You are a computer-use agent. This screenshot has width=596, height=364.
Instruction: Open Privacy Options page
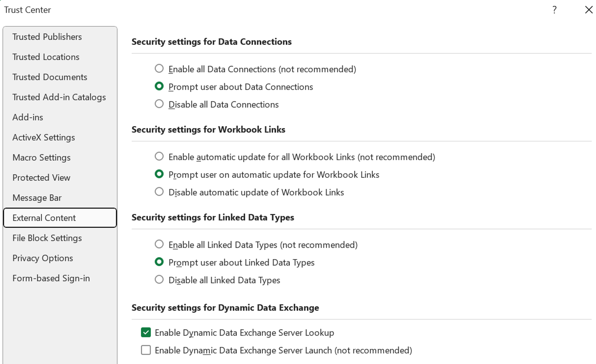[x=43, y=258]
